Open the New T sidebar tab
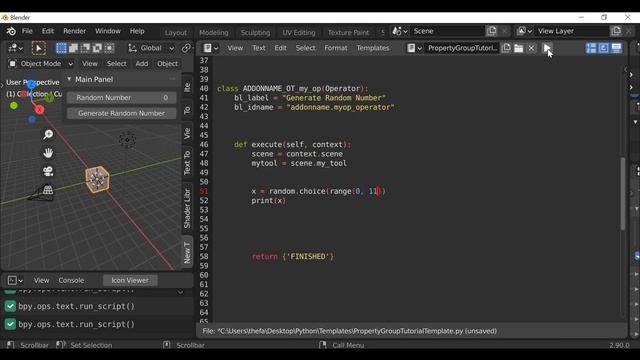Image resolution: width=640 pixels, height=360 pixels. click(187, 252)
